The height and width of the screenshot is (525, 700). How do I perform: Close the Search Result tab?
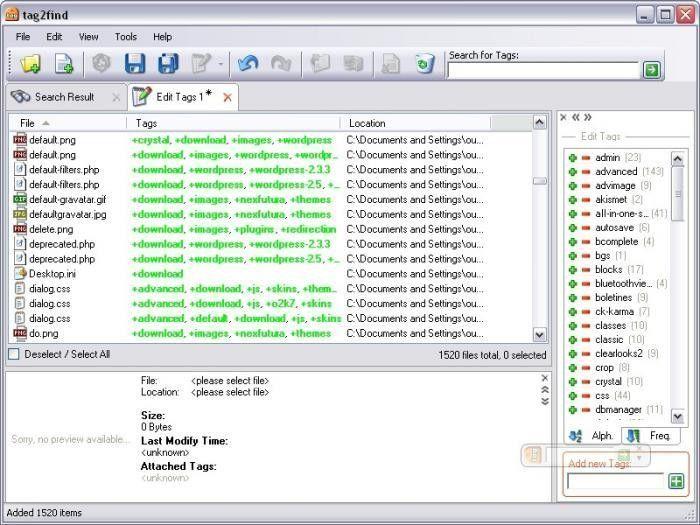coord(116,97)
